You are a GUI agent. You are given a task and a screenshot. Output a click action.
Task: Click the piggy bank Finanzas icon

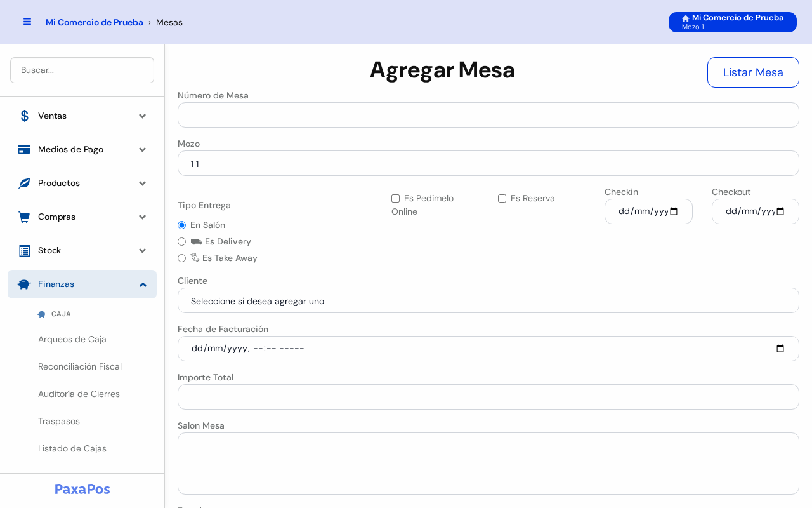click(24, 284)
